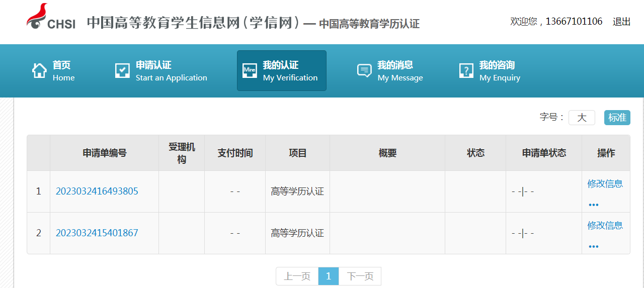Viewport: 644px width, 288px height.
Task: Select page 1 in the pagination
Action: tap(328, 276)
